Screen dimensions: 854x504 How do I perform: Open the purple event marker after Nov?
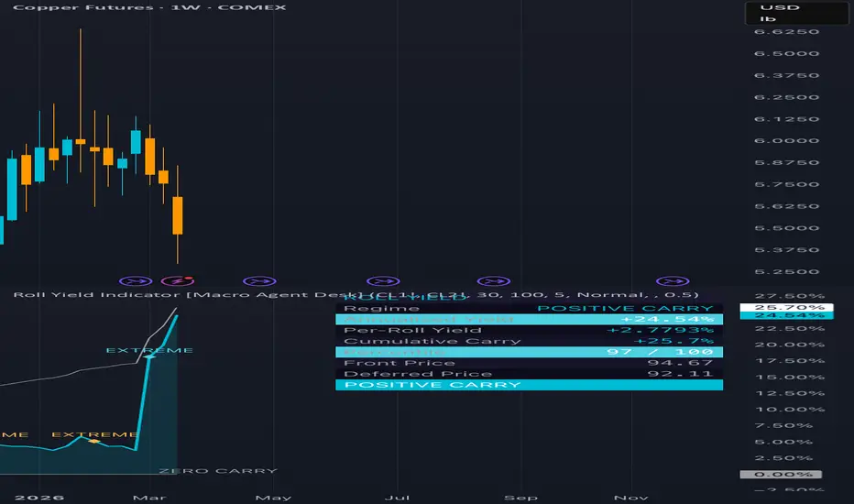(673, 281)
